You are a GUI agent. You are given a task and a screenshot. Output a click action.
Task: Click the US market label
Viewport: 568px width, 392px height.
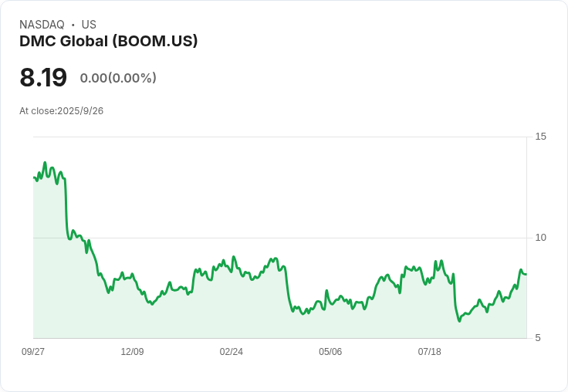click(x=89, y=25)
